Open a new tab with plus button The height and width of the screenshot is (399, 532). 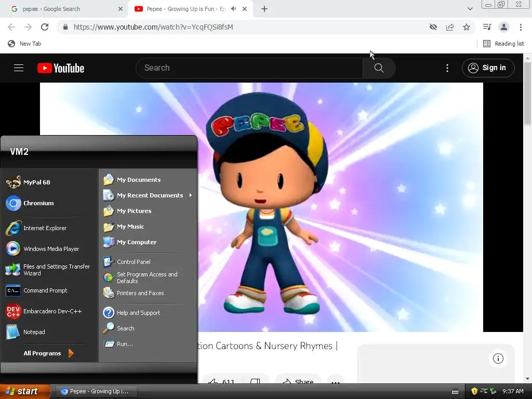[264, 9]
